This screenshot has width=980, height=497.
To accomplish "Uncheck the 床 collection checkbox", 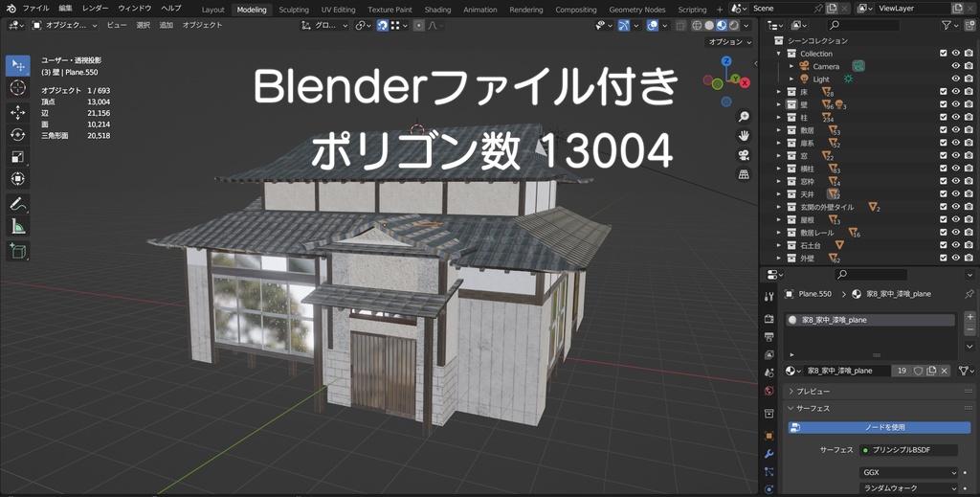I will 943,92.
